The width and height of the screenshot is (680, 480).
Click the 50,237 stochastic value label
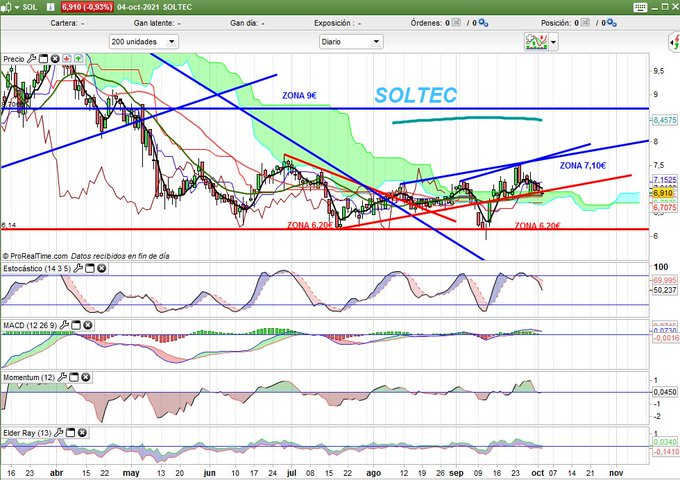point(664,290)
